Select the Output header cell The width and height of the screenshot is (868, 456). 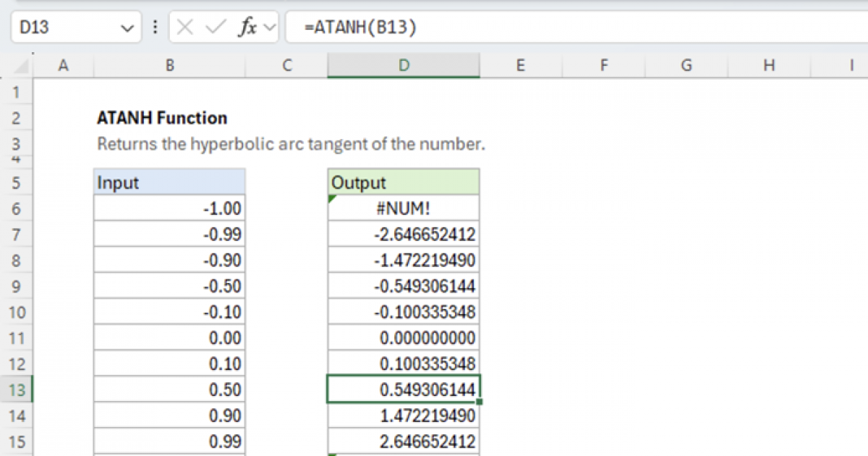coord(404,182)
